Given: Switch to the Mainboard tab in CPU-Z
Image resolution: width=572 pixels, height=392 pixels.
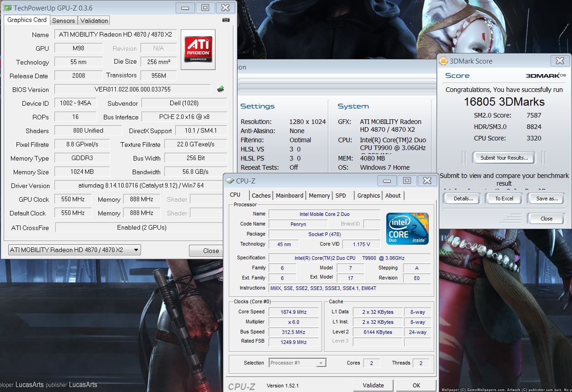Looking at the screenshot, I should point(290,195).
